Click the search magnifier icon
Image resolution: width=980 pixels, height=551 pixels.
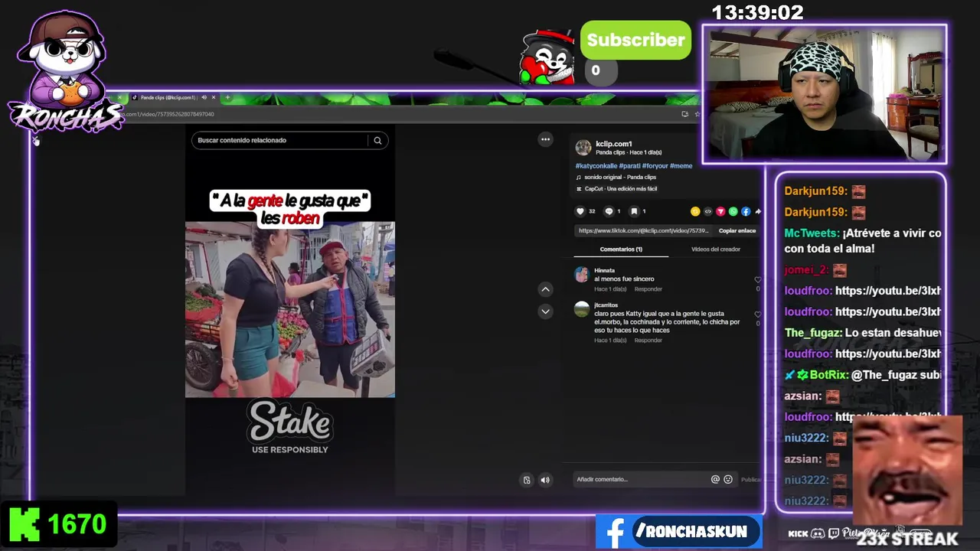[377, 140]
